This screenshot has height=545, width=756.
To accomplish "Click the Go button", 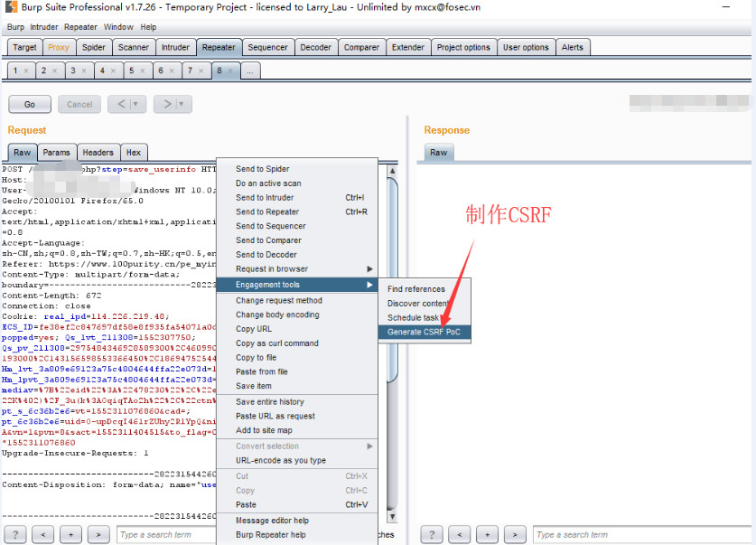I will point(30,104).
